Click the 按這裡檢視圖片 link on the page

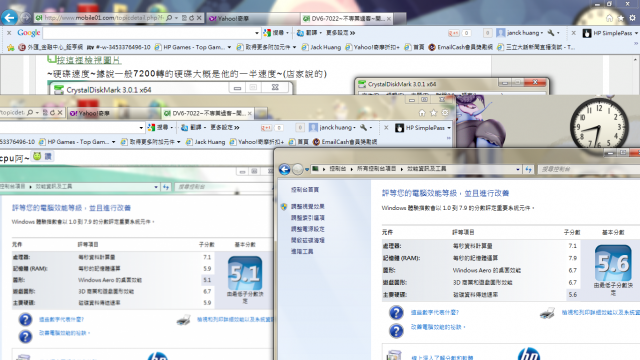point(88,60)
